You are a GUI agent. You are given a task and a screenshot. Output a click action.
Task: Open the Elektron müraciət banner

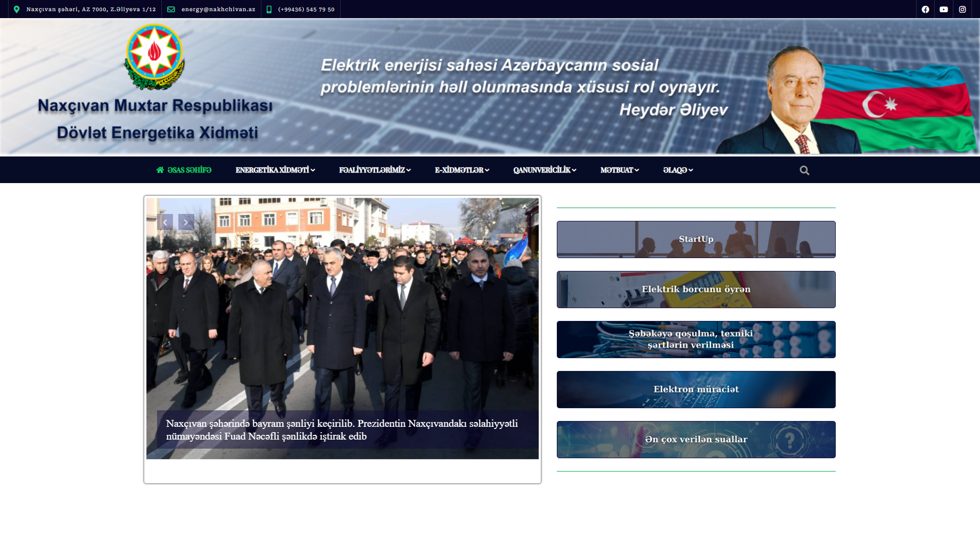696,390
